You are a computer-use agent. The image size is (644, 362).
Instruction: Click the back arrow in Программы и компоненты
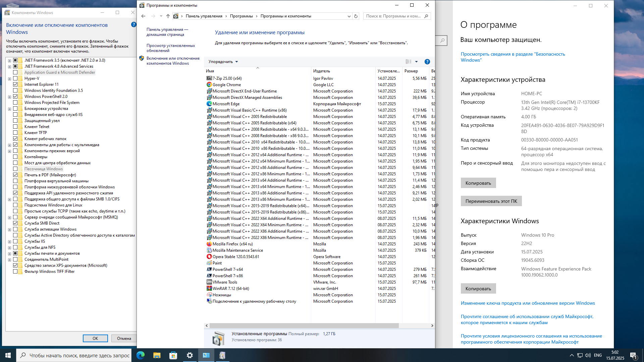point(143,16)
